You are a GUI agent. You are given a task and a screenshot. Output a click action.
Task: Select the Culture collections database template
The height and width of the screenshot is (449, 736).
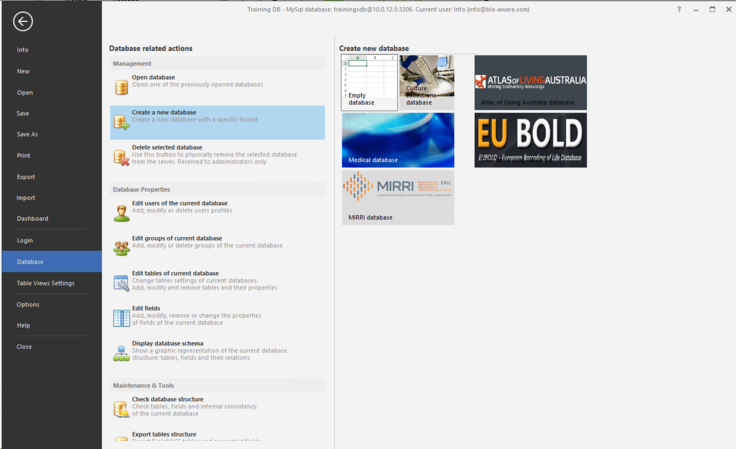(x=427, y=83)
